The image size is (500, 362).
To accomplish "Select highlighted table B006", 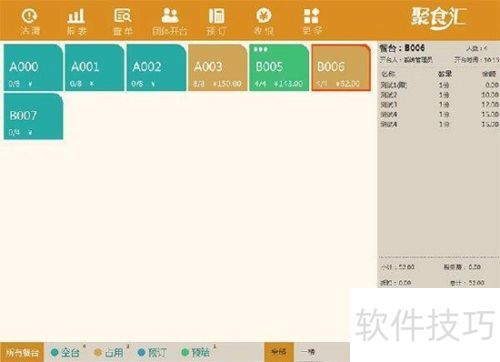I will point(341,68).
